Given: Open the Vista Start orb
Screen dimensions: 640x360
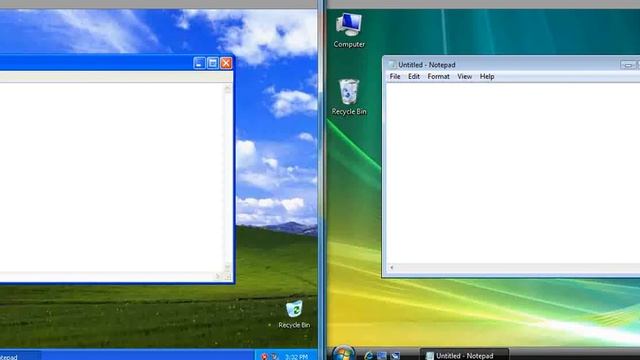Looking at the screenshot, I should (343, 353).
